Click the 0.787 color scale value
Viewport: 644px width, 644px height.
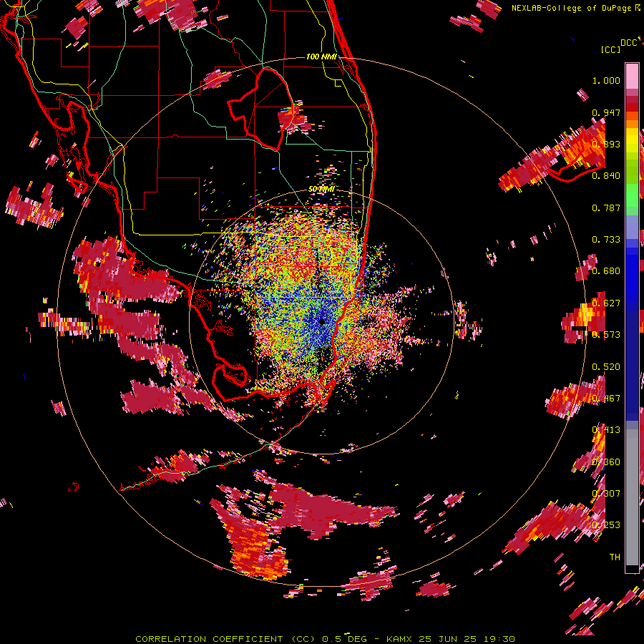(606, 208)
